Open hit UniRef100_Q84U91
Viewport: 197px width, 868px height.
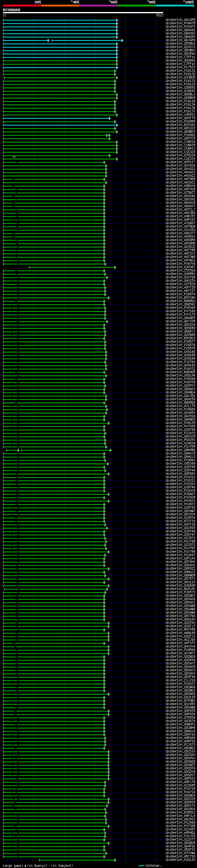180,30
